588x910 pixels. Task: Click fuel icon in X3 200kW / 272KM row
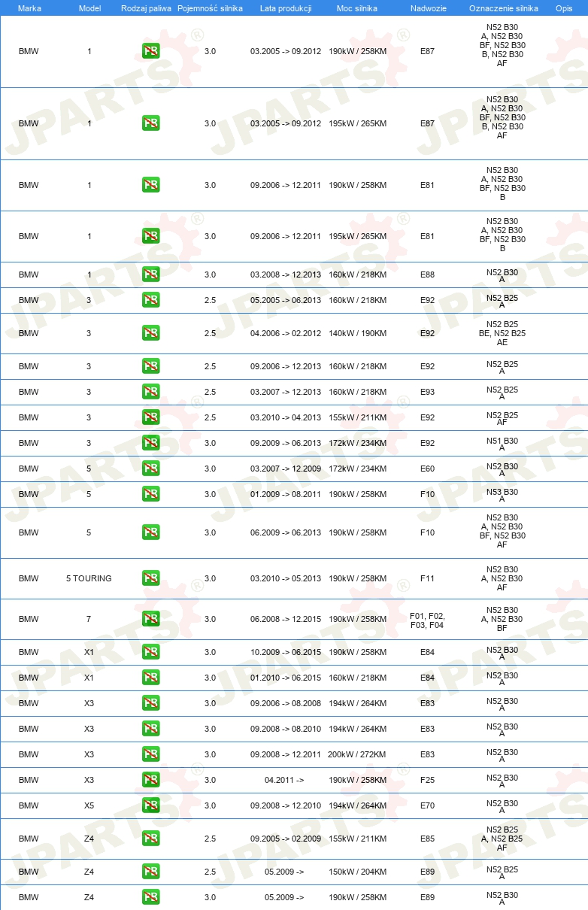(150, 754)
